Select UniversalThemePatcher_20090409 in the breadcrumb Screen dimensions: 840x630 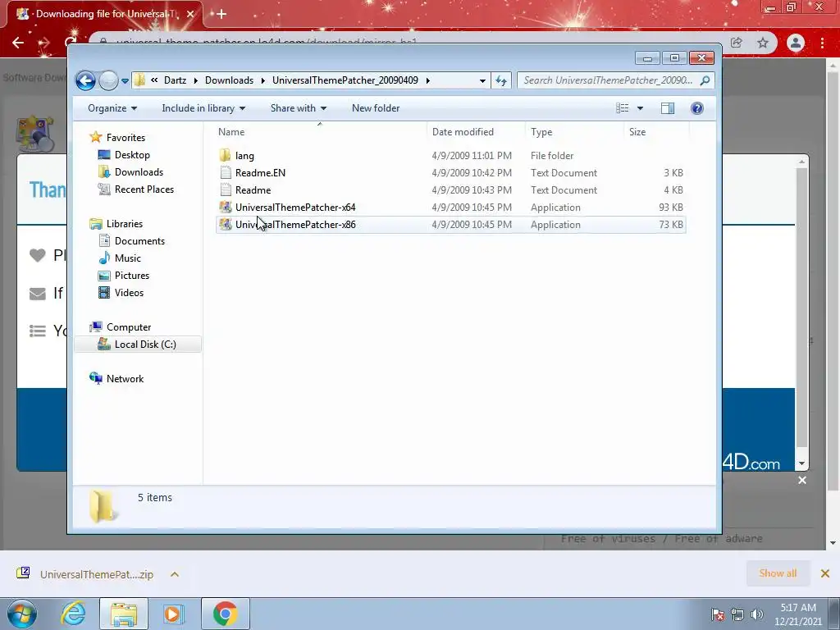click(345, 80)
